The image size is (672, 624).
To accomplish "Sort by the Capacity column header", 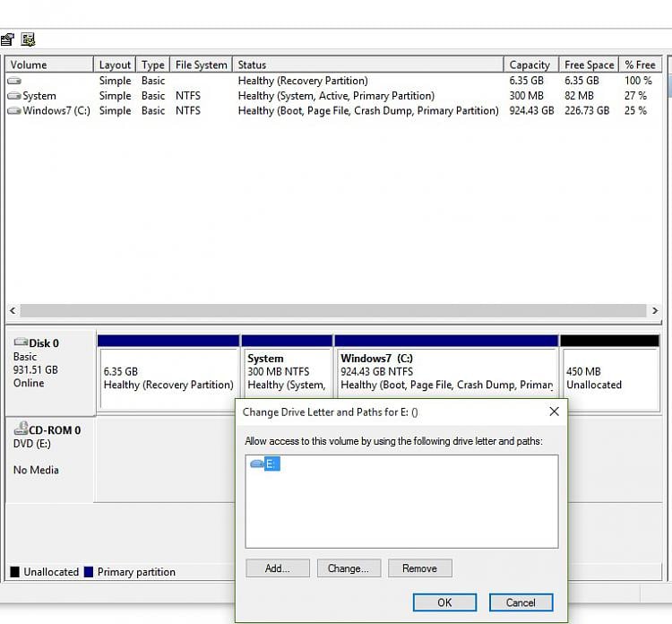I will point(531,65).
